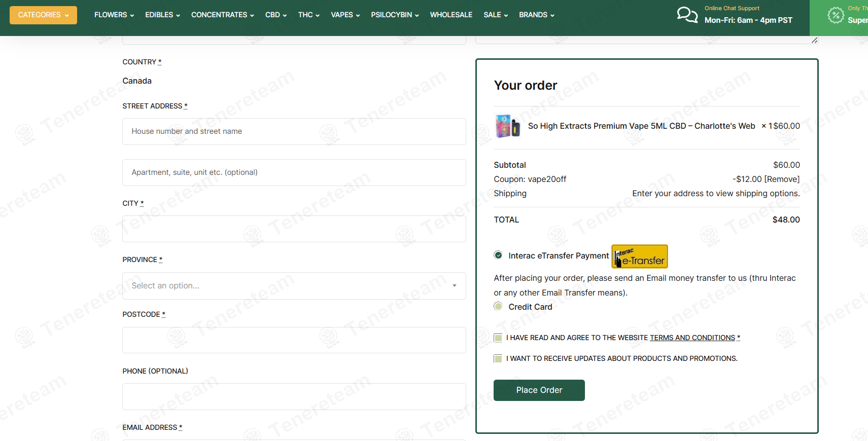The width and height of the screenshot is (868, 441).
Task: Agree to the website terms checkbox
Action: coord(498,338)
